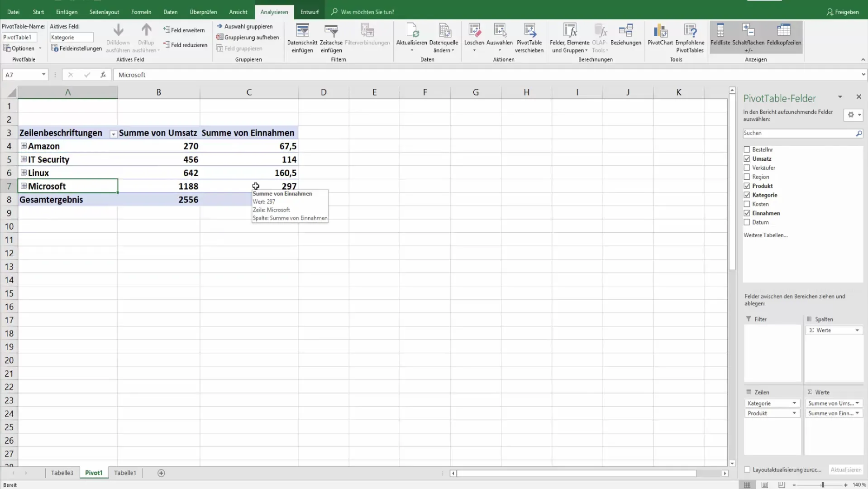Open the Auswählen menu icon

point(500,30)
